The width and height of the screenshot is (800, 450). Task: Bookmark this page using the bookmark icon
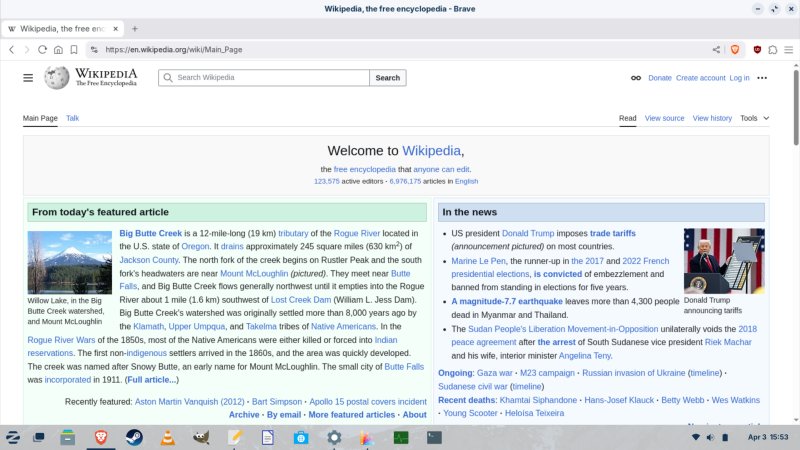75,49
